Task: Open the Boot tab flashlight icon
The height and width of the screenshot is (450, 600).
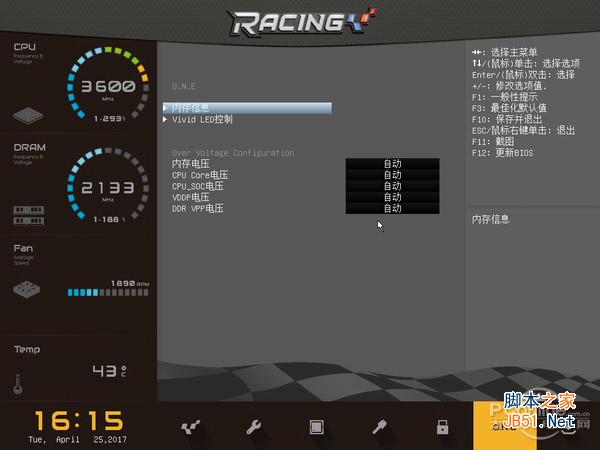Action: coord(380,427)
